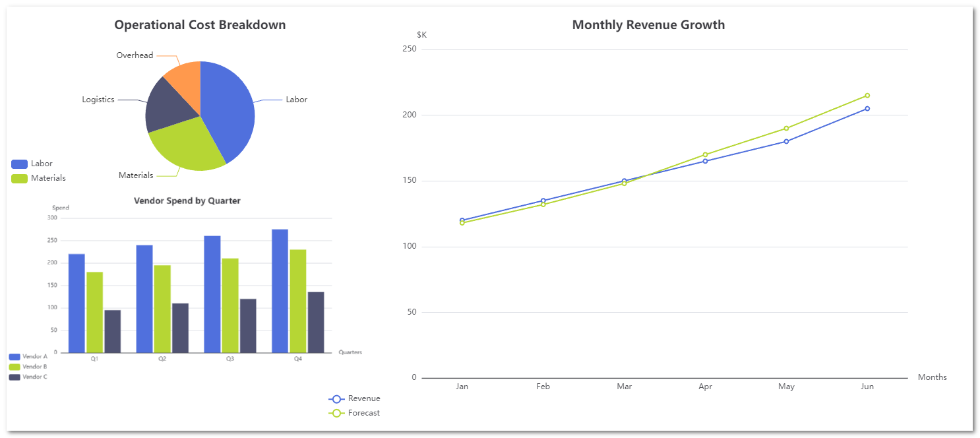Click the Vendor A bar for Q1
Screen dimensions: 980x438
click(77, 303)
